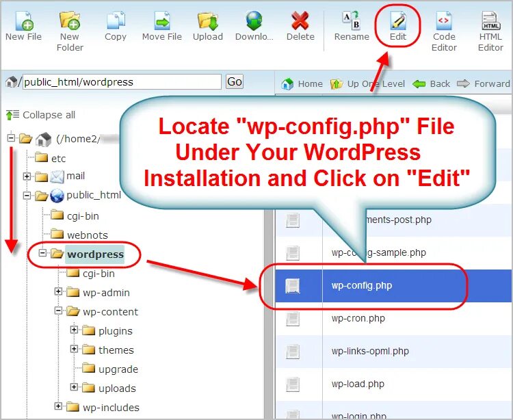Select the uploads folder label
The width and height of the screenshot is (513, 420).
pyautogui.click(x=117, y=389)
